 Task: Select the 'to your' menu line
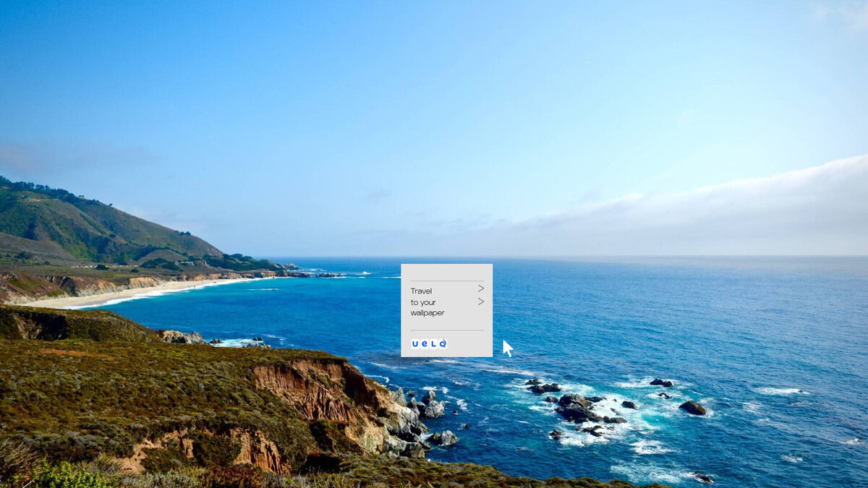[x=423, y=301]
